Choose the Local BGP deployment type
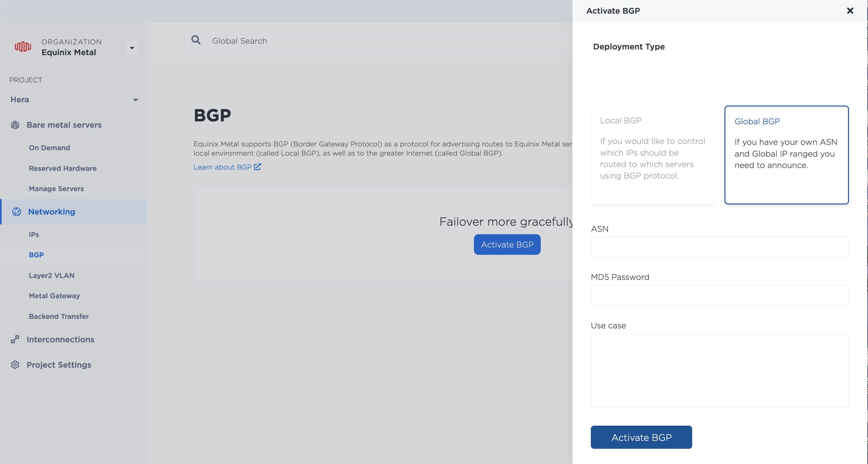The image size is (868, 464). point(653,155)
